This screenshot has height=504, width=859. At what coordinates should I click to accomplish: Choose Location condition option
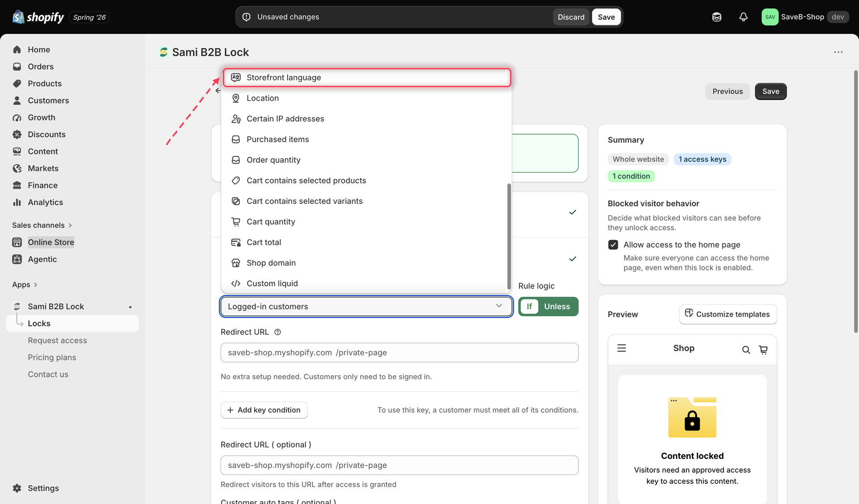pyautogui.click(x=365, y=98)
